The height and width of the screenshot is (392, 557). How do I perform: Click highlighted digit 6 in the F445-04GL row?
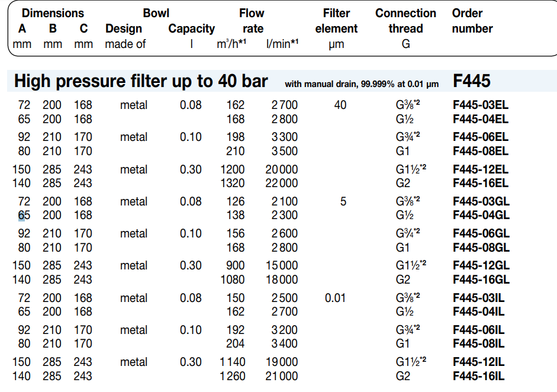[21, 216]
